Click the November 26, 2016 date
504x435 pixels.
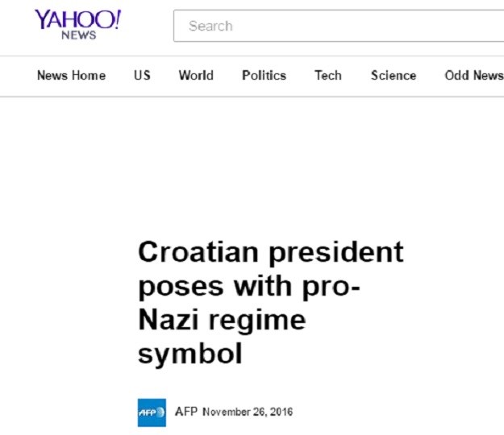(x=248, y=412)
